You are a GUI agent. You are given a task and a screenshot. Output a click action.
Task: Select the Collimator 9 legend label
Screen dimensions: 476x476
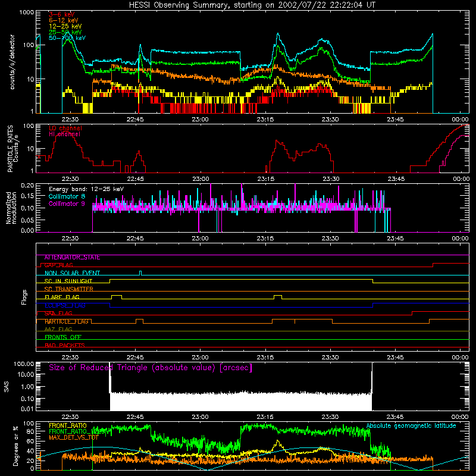pyautogui.click(x=67, y=203)
